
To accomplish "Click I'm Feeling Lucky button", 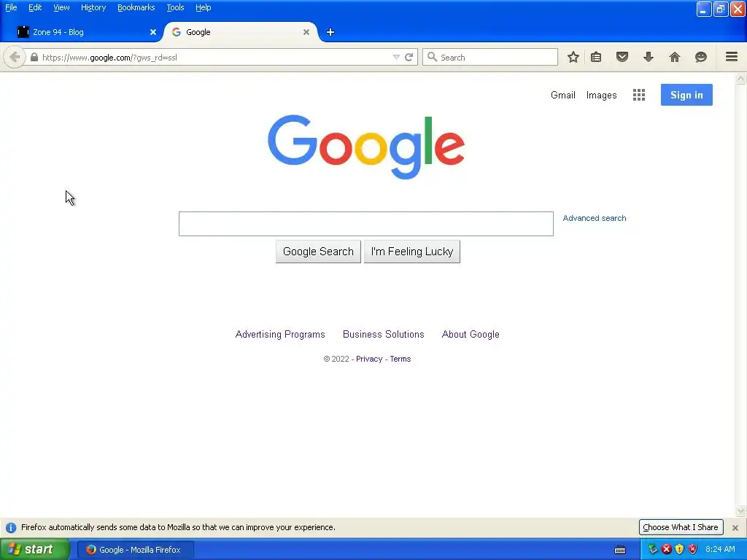I will coord(412,252).
